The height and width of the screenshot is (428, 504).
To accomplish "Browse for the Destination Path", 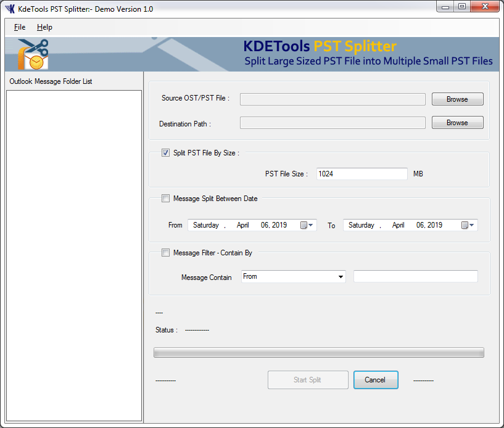I will click(x=456, y=122).
